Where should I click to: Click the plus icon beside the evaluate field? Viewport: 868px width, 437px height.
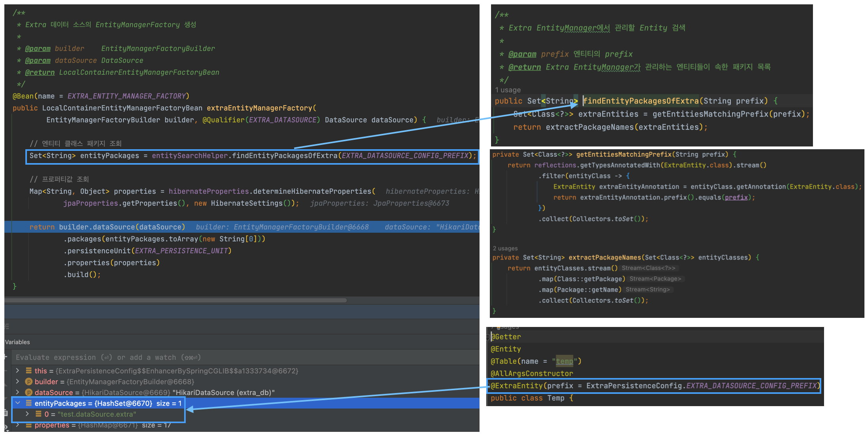click(x=6, y=357)
